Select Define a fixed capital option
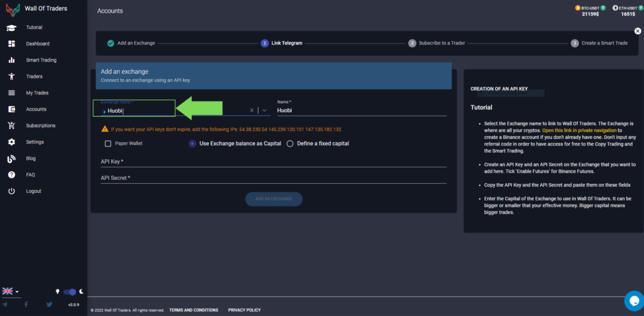This screenshot has width=644, height=316. tap(290, 144)
